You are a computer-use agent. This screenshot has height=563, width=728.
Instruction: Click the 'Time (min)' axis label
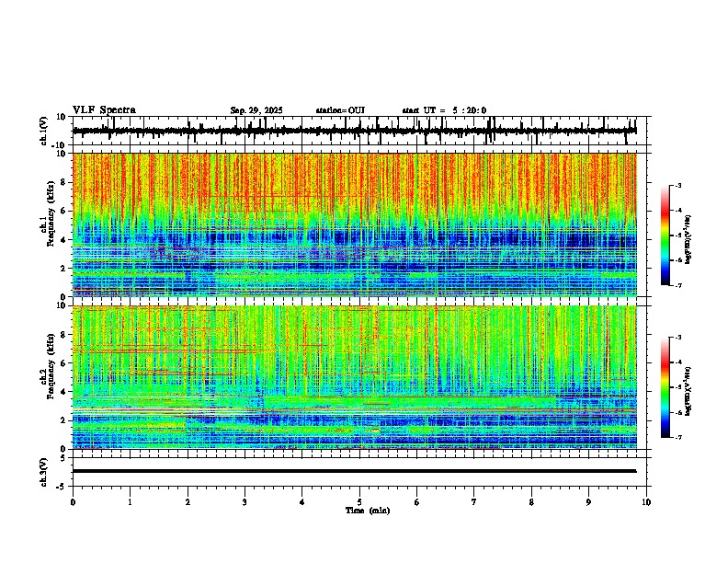tap(368, 511)
